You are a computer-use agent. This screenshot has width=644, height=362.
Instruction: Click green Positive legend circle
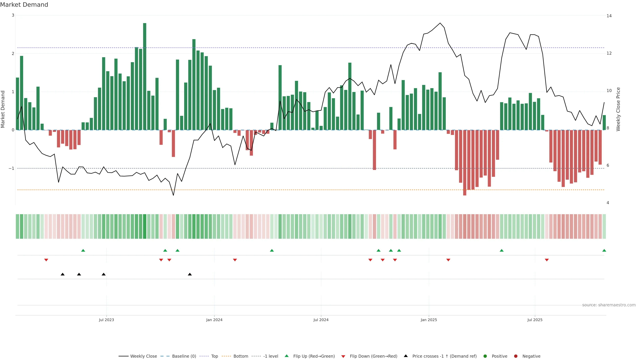click(485, 356)
